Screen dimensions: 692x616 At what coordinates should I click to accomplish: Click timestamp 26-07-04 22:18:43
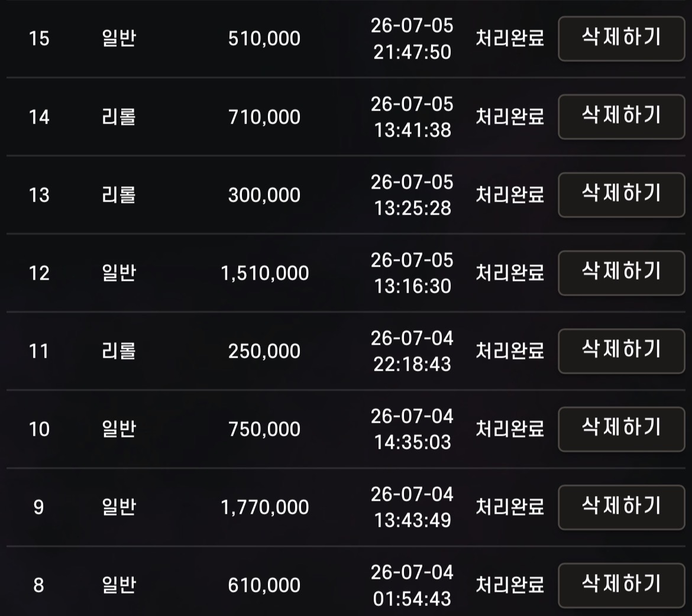tap(412, 351)
